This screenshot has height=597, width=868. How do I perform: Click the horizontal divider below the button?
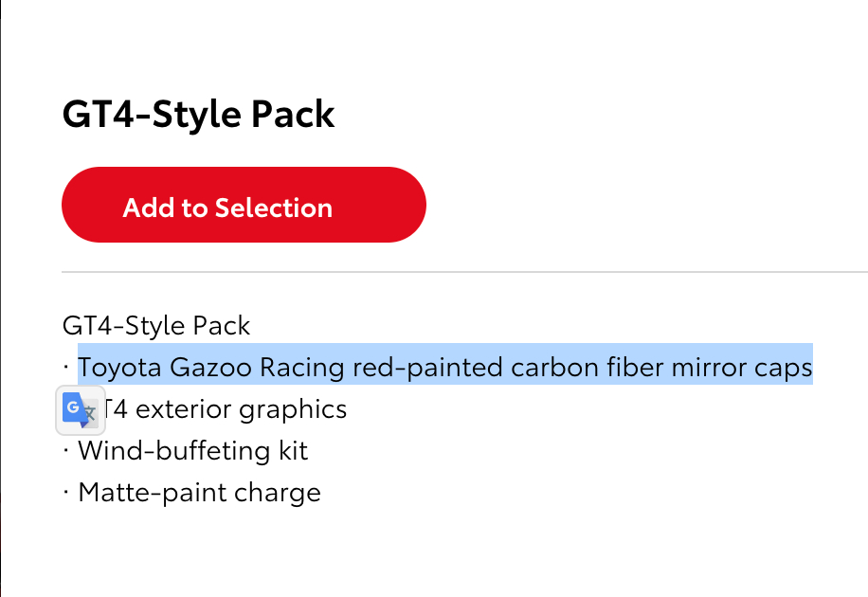(464, 272)
